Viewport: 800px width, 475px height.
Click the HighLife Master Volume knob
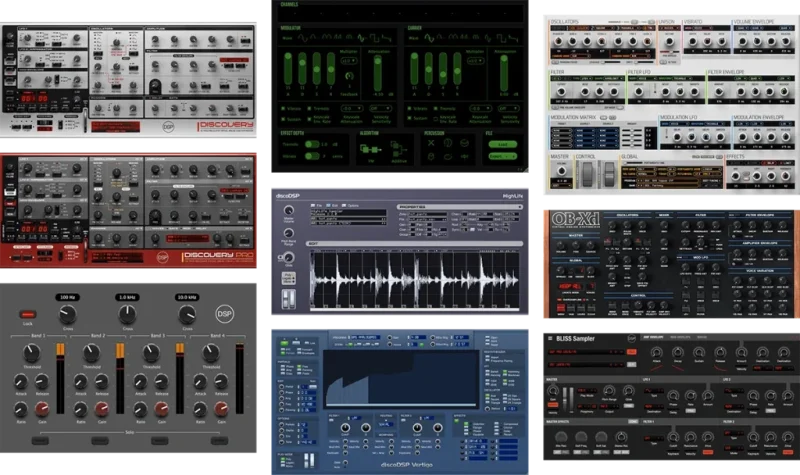coord(289,210)
